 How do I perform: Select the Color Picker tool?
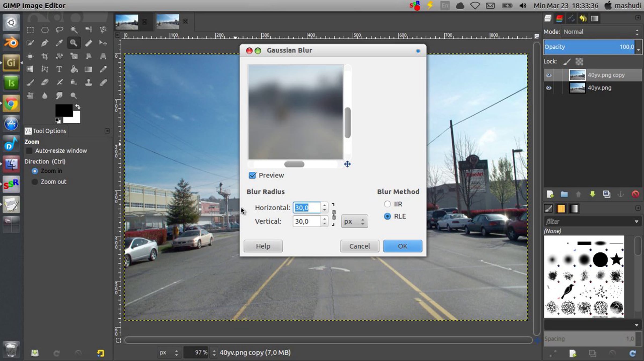click(x=59, y=43)
